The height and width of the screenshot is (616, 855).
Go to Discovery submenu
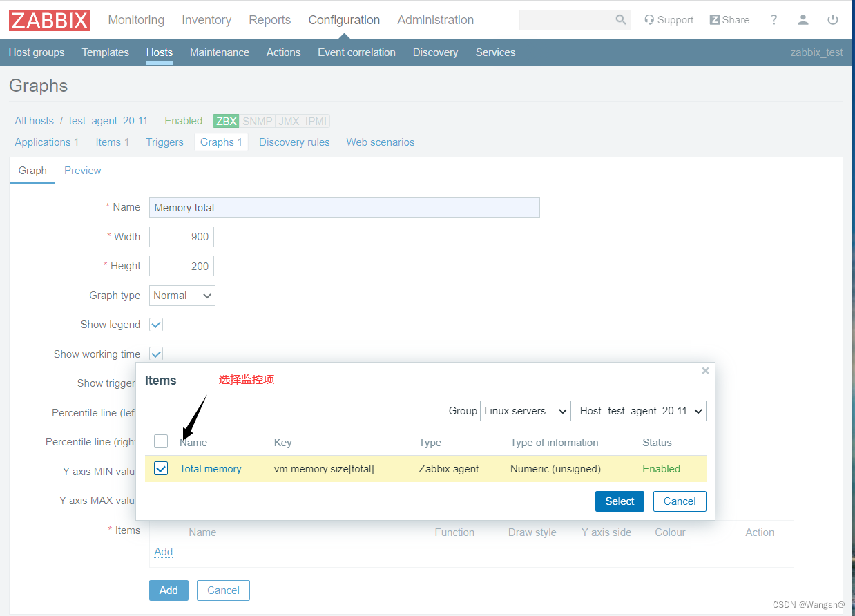click(x=436, y=52)
